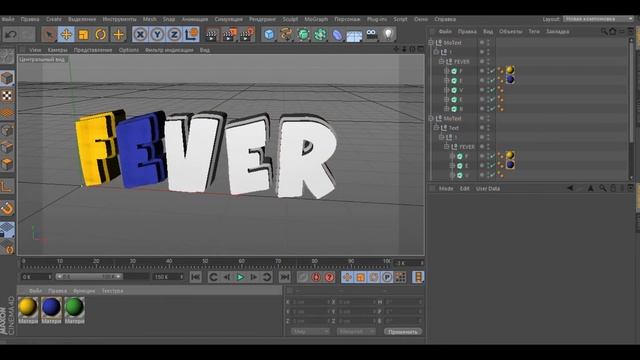Open the User Data menu in Attribute Manager
Image resolution: width=640 pixels, height=360 pixels.
click(x=488, y=189)
